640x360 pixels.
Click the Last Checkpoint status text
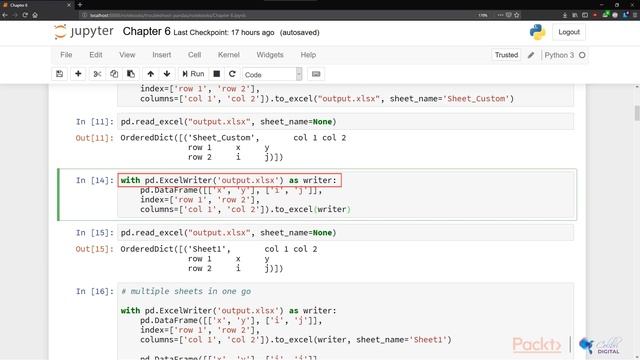224,33
